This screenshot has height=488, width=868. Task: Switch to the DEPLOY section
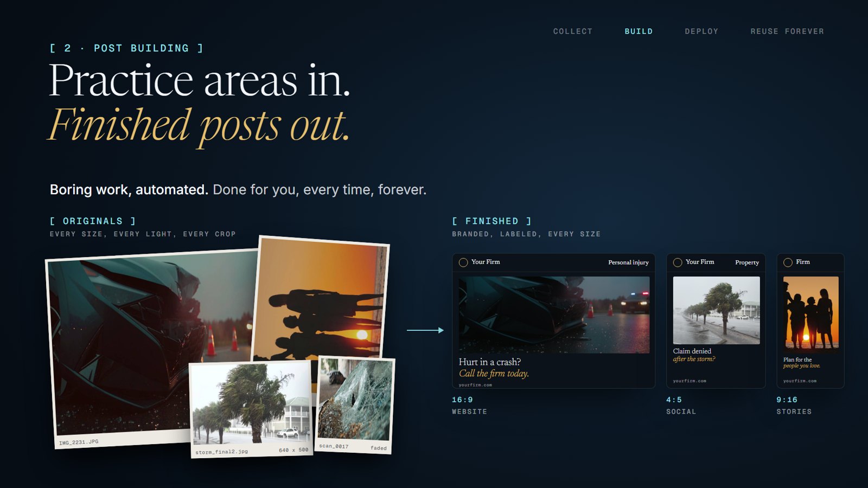click(x=701, y=31)
